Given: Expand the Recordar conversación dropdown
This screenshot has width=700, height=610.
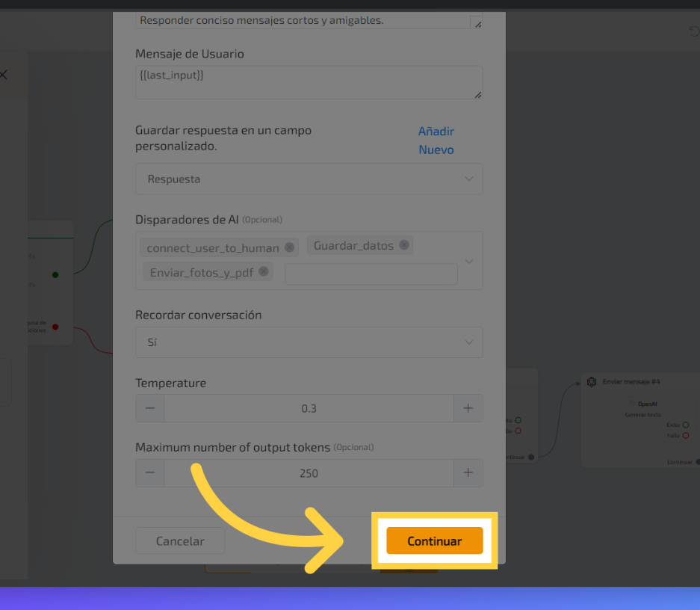Looking at the screenshot, I should (309, 342).
